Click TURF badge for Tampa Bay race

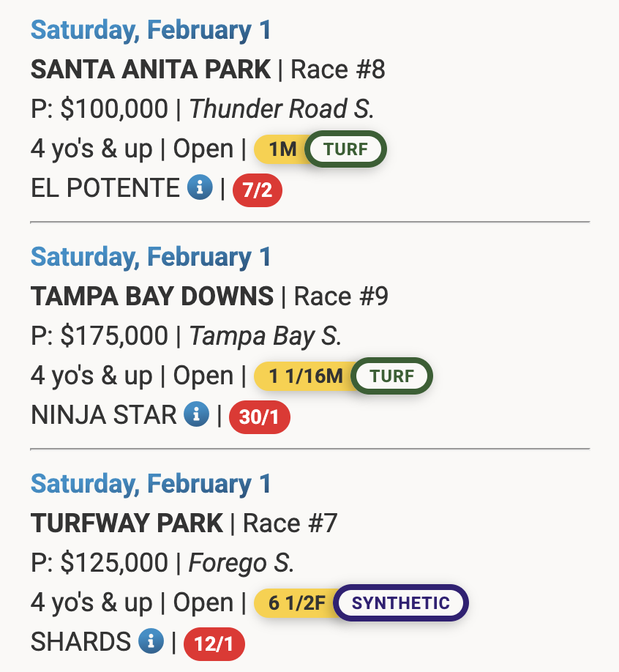click(391, 376)
